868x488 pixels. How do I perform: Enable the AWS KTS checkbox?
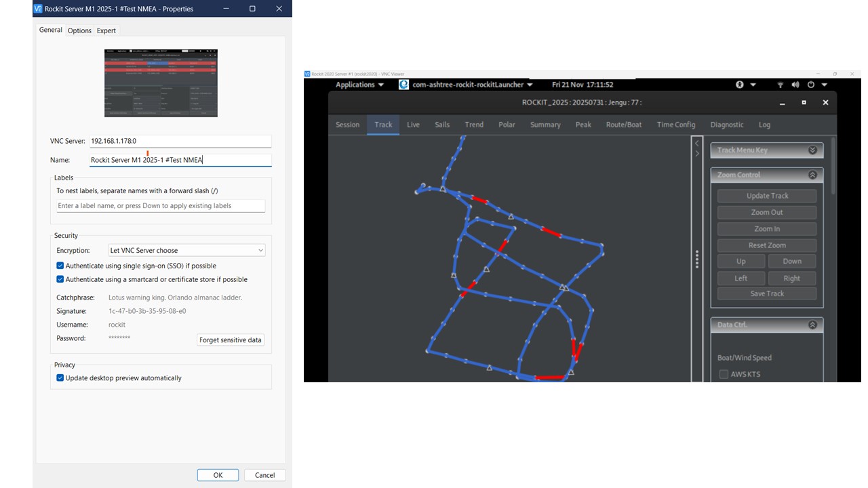point(724,374)
